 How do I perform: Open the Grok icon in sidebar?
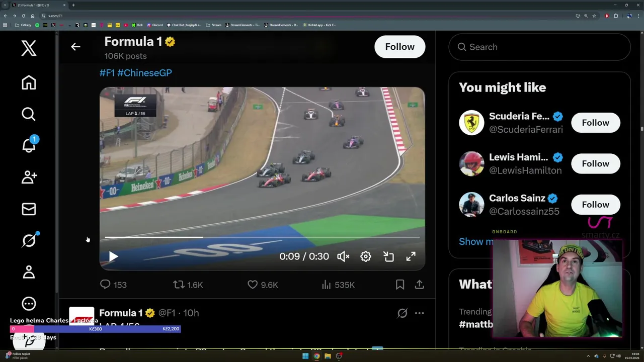coord(29,241)
